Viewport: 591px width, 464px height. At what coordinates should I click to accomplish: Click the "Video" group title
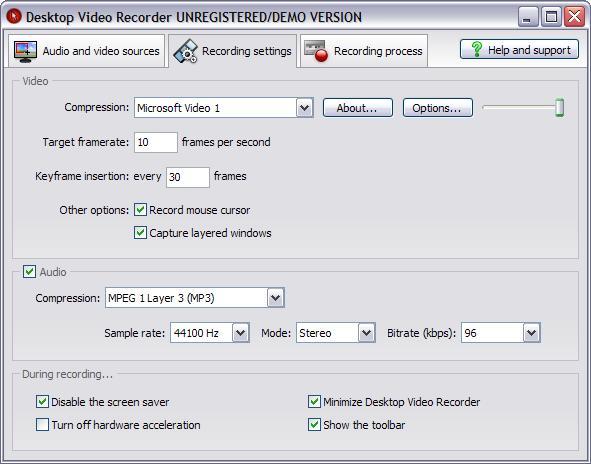[35, 81]
